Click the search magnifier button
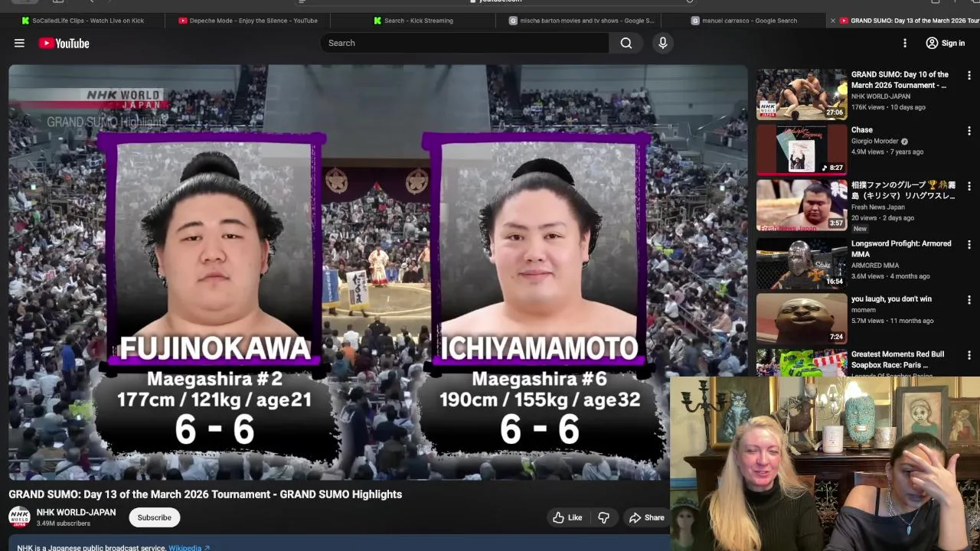Viewport: 980px width, 551px height. coord(626,43)
